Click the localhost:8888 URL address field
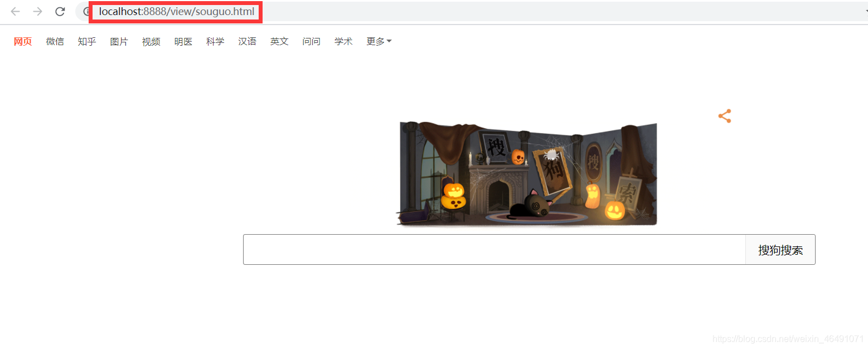868x349 pixels. [x=176, y=12]
